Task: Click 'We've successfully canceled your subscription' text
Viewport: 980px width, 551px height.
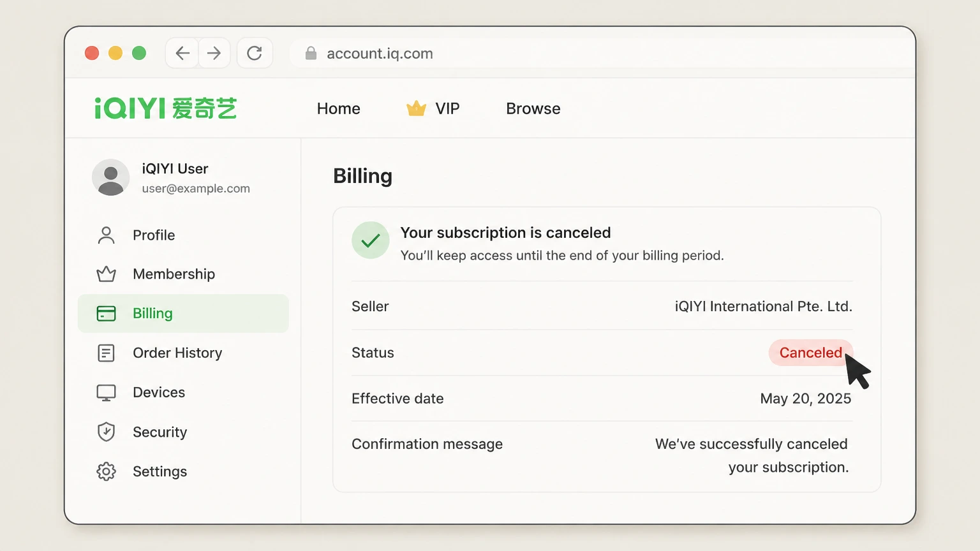Action: tap(752, 455)
